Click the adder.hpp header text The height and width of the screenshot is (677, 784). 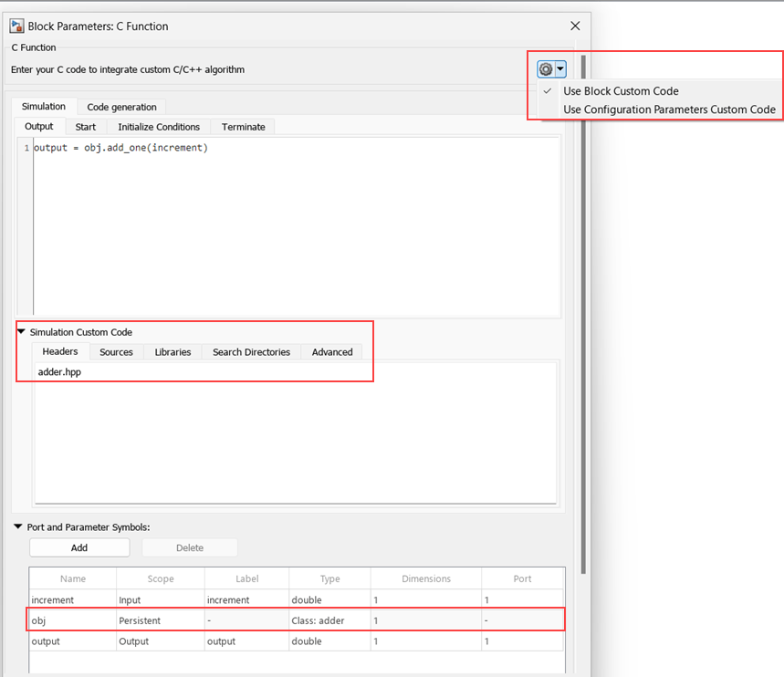pyautogui.click(x=59, y=372)
